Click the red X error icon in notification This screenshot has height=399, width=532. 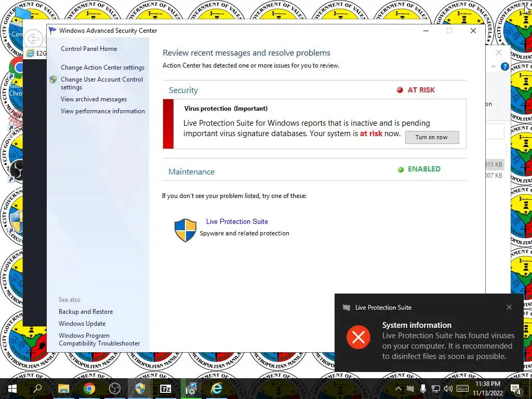click(x=358, y=337)
